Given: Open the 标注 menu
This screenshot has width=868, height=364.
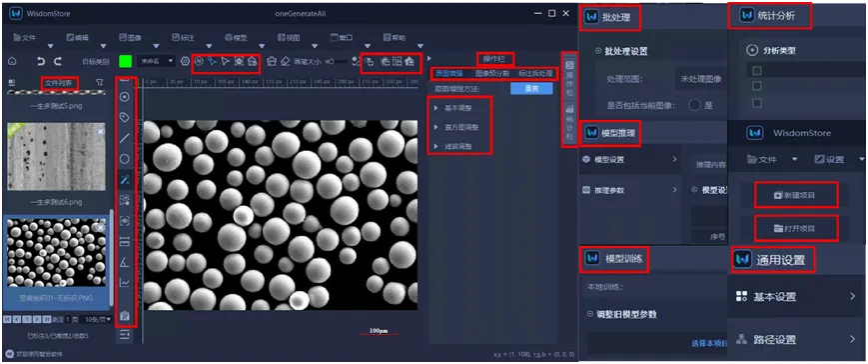Looking at the screenshot, I should (183, 38).
